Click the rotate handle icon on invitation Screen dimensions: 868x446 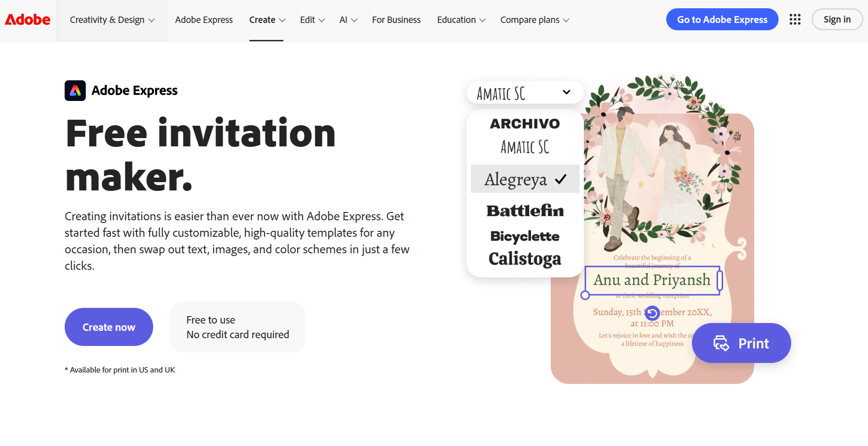[652, 313]
